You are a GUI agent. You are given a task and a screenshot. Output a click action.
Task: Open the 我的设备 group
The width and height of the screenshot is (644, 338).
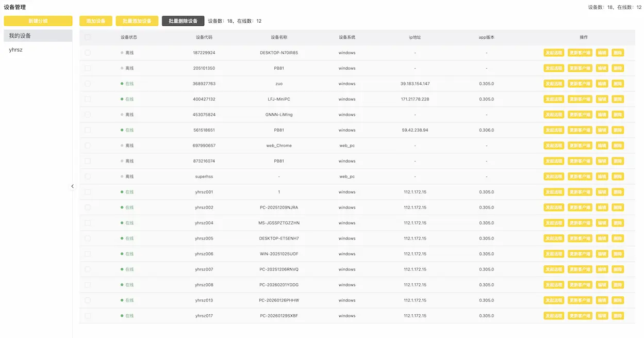38,36
